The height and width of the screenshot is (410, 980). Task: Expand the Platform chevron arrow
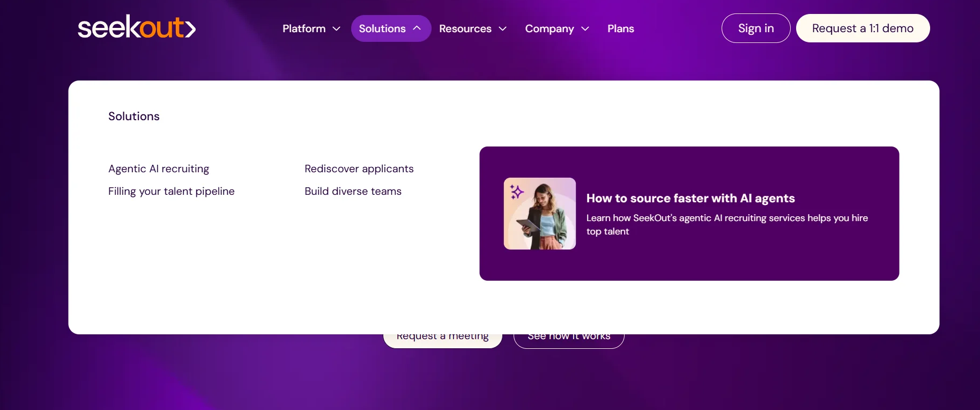tap(337, 29)
